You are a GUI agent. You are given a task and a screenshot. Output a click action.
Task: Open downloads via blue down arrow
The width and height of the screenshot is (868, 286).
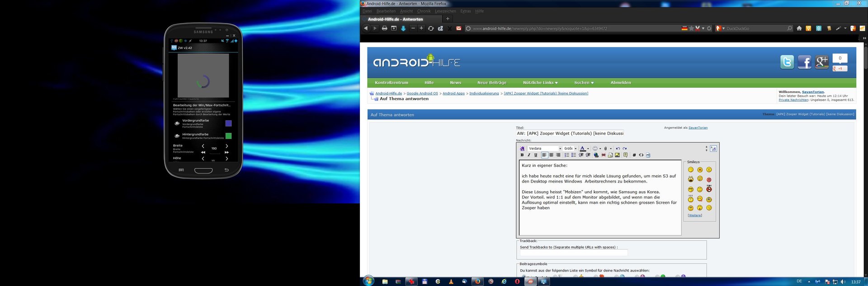click(403, 28)
